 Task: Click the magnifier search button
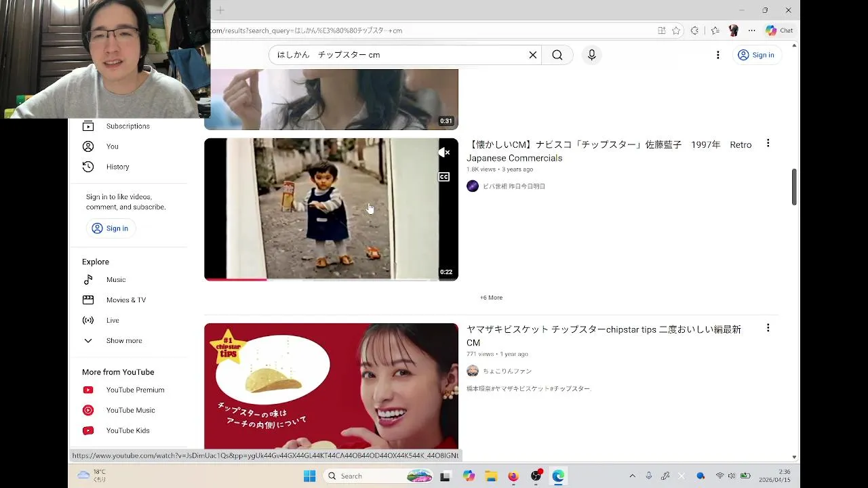point(557,55)
